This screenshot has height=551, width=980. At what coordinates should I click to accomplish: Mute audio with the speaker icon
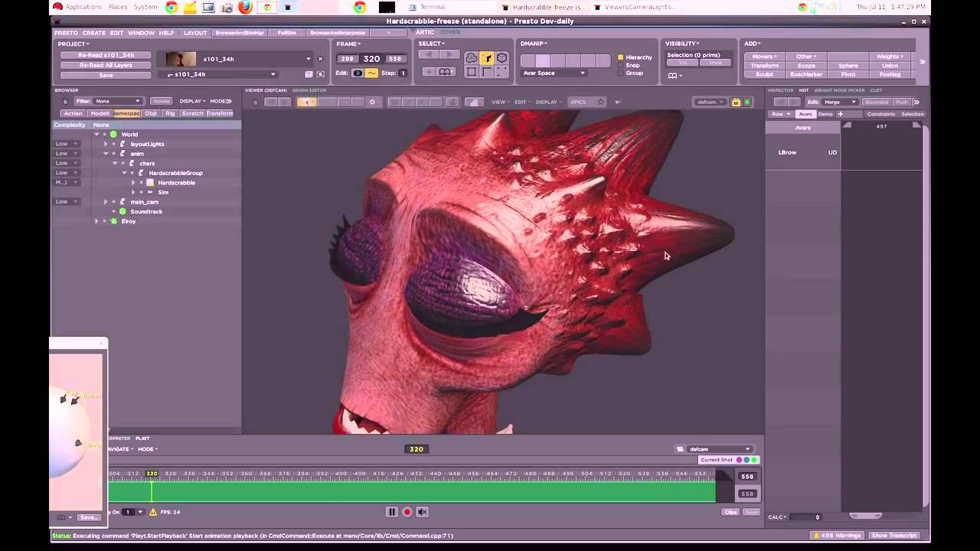pyautogui.click(x=422, y=512)
